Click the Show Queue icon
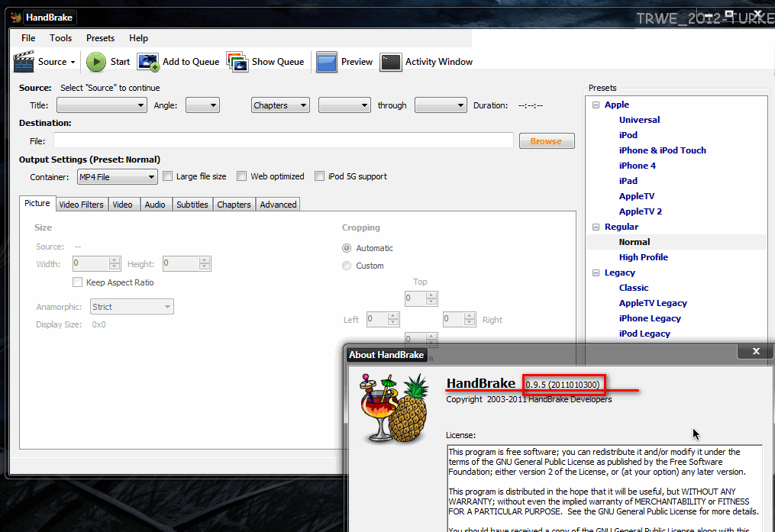775x532 pixels. point(237,62)
